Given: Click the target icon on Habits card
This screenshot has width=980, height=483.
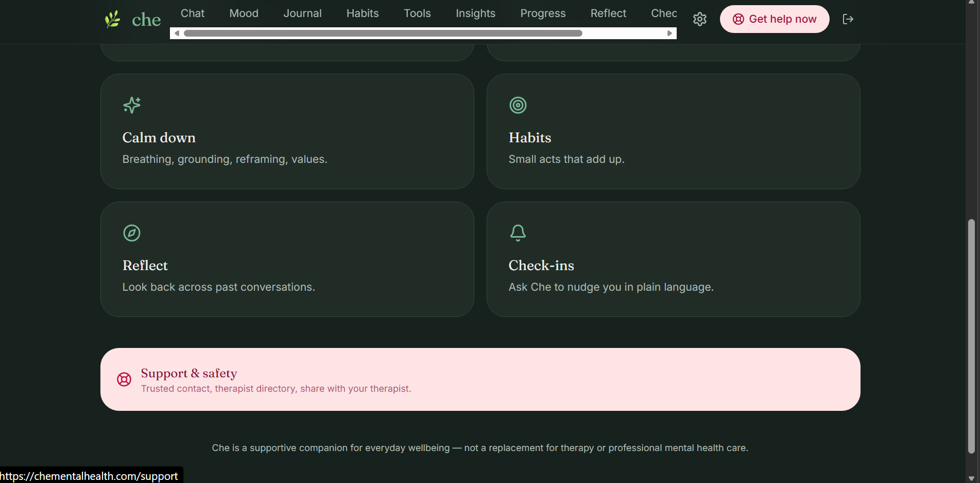Looking at the screenshot, I should pos(518,105).
